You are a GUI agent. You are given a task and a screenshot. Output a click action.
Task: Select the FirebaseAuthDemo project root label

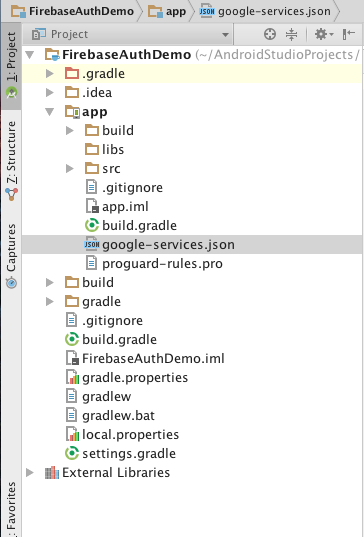click(126, 54)
